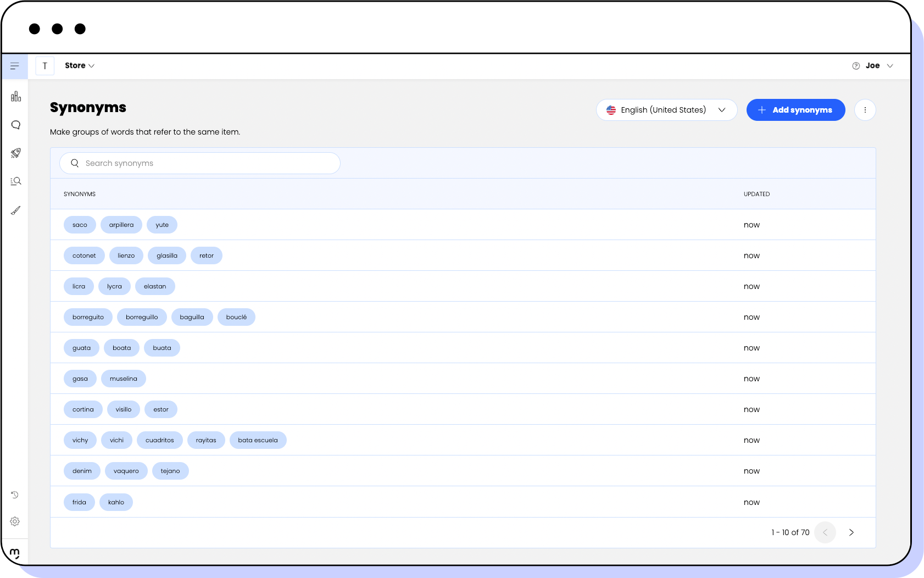Image resolution: width=924 pixels, height=578 pixels.
Task: Click the denim chip
Action: 82,471
